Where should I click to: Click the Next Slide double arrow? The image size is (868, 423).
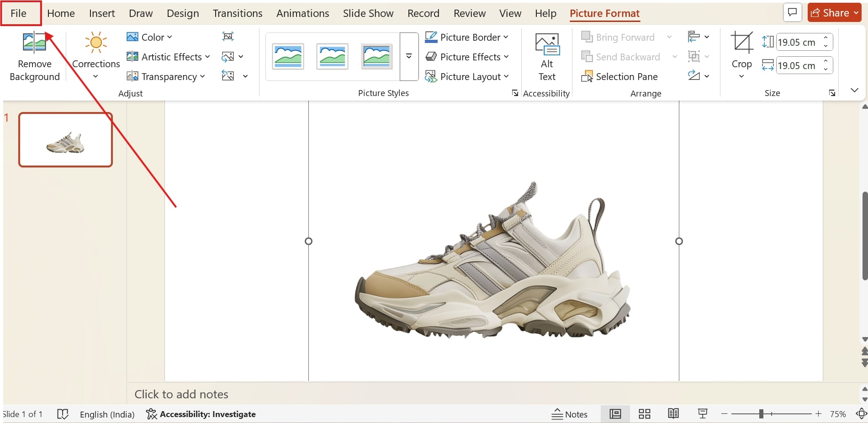pyautogui.click(x=864, y=363)
